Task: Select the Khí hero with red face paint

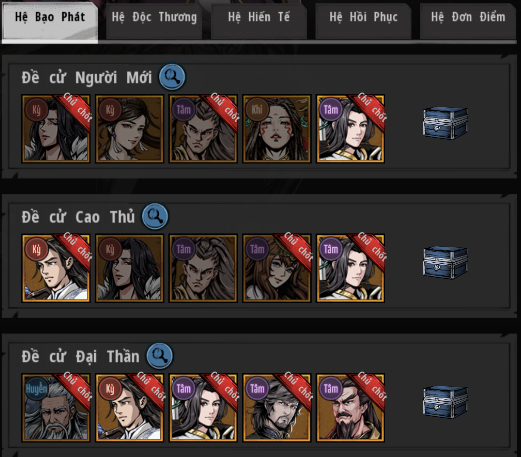Action: pyautogui.click(x=277, y=129)
